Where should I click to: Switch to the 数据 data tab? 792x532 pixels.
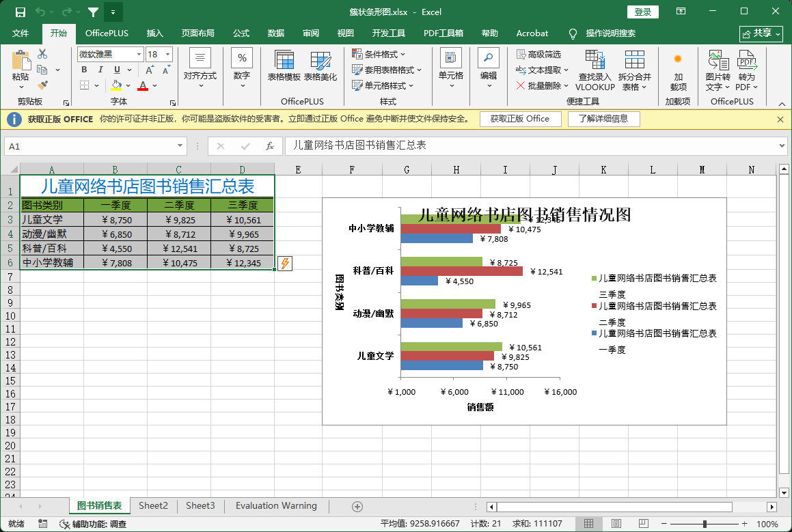[x=276, y=33]
